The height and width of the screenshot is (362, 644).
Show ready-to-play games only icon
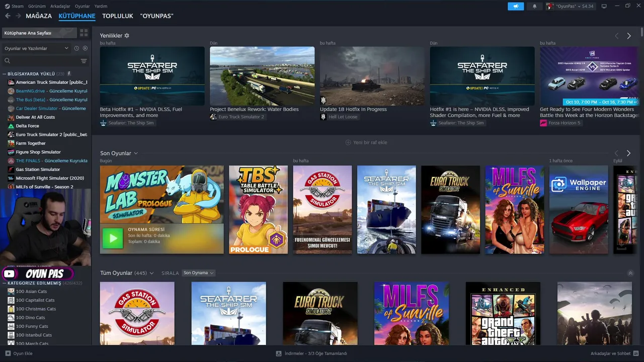85,48
